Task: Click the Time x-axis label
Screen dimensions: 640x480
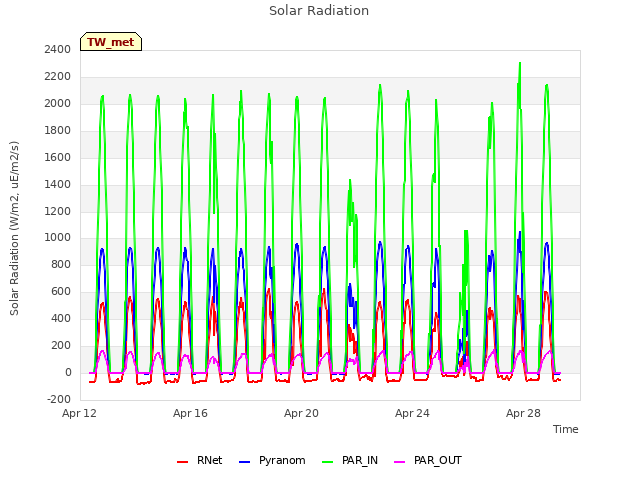Action: [x=565, y=429]
